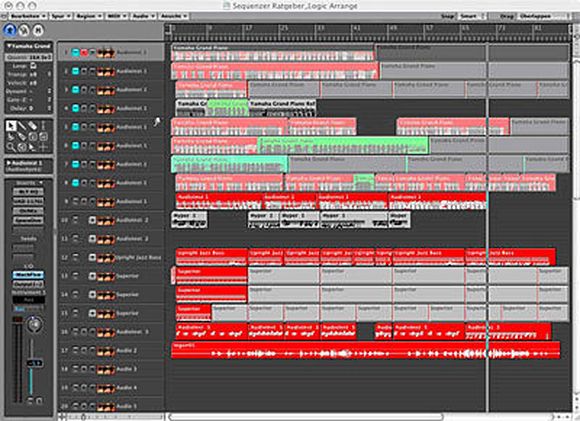
Task: Click the round H hide-view button
Action: click(38, 30)
